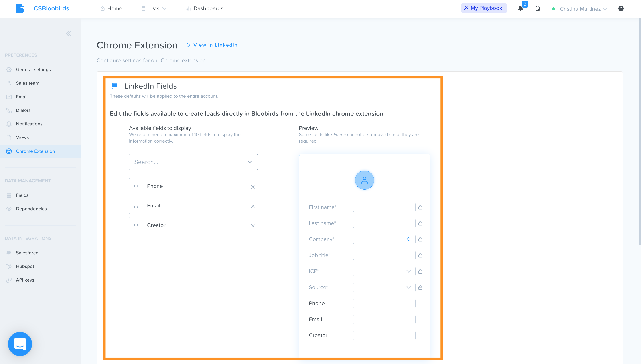Open Fields under Data Management
Image resolution: width=641 pixels, height=364 pixels.
pyautogui.click(x=22, y=195)
